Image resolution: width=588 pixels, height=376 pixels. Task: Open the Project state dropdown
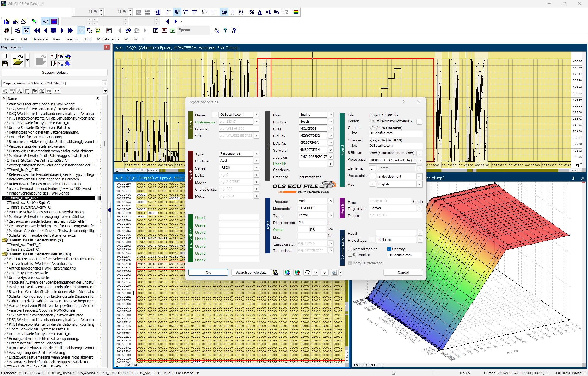click(419, 176)
